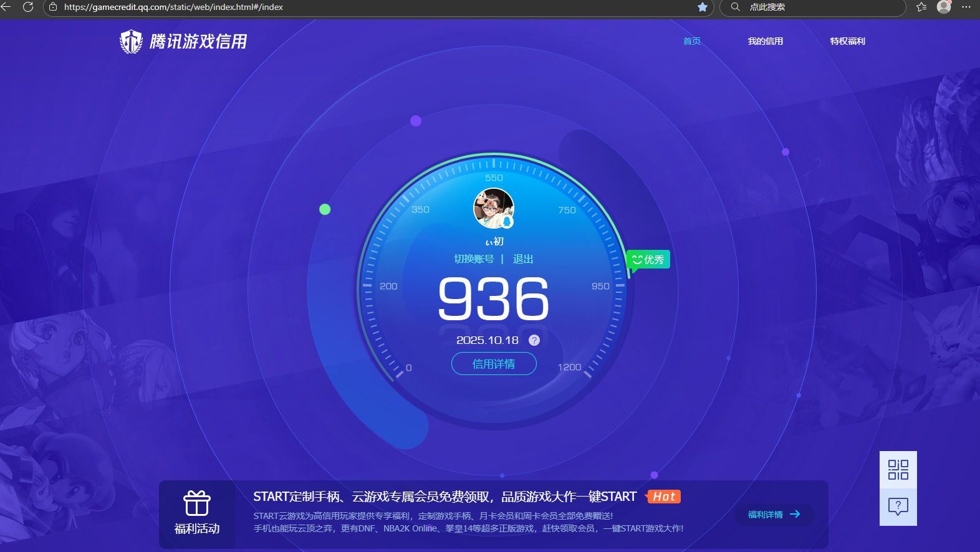Open 福利详情 arrow link in banner
The height and width of the screenshot is (552, 980).
pyautogui.click(x=774, y=515)
